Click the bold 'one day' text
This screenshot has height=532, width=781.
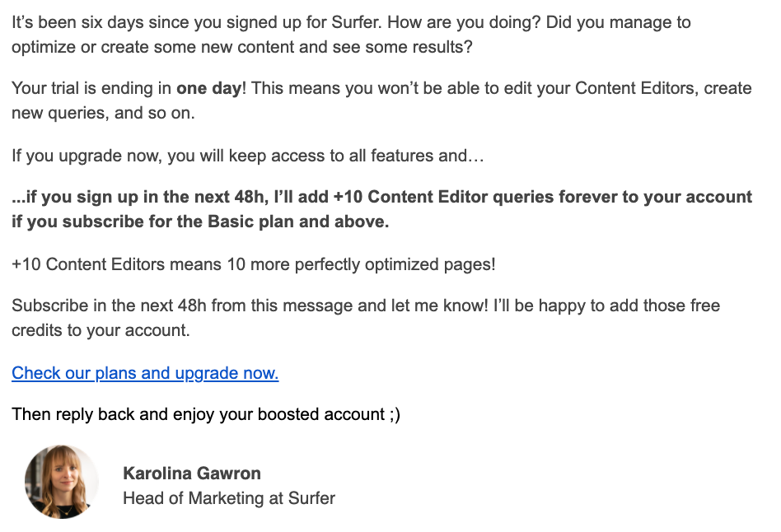[x=208, y=88]
